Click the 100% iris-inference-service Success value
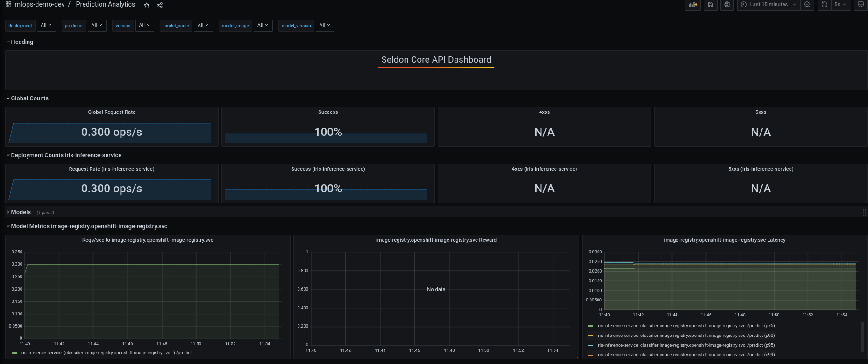 click(x=328, y=189)
